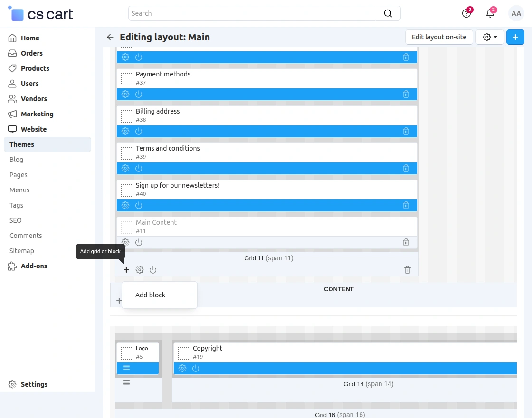The width and height of the screenshot is (532, 418).
Task: Open grid menu icon below Logo block
Action: point(126,383)
